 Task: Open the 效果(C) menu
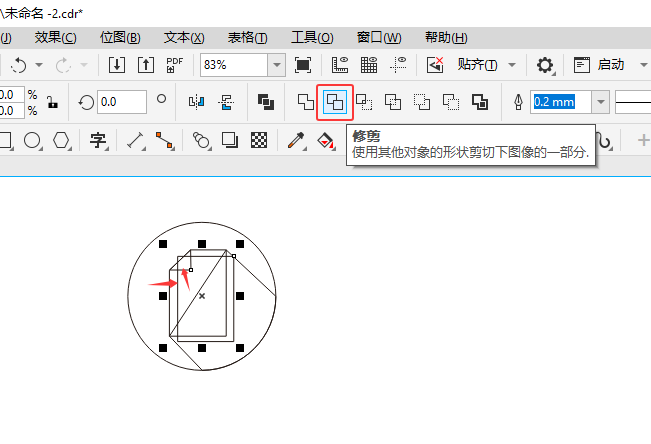[x=55, y=38]
